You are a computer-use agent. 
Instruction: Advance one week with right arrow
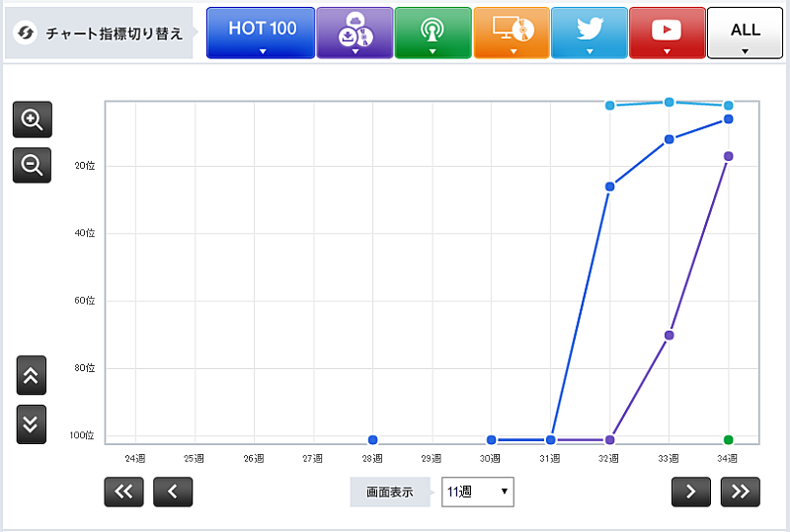coord(691,492)
